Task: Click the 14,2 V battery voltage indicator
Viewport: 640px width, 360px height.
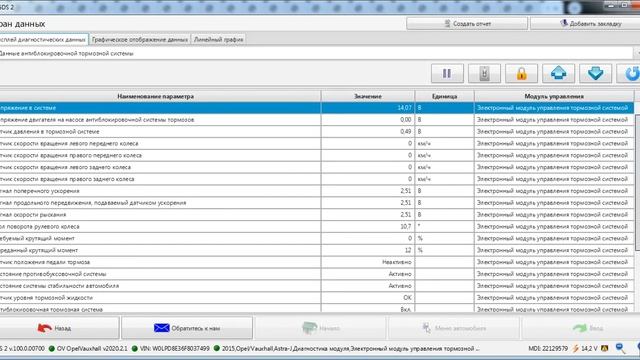Action: (589, 349)
